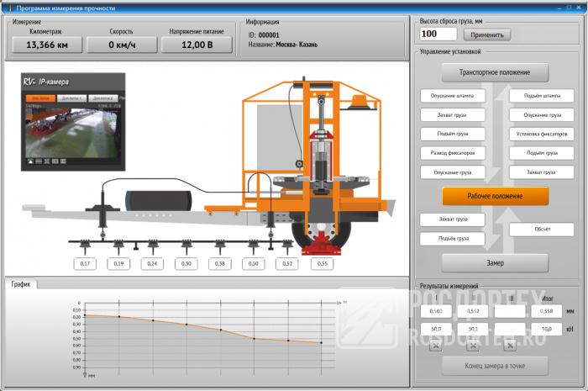Delete measurement result in column I
The image size is (588, 391).
coord(435,346)
